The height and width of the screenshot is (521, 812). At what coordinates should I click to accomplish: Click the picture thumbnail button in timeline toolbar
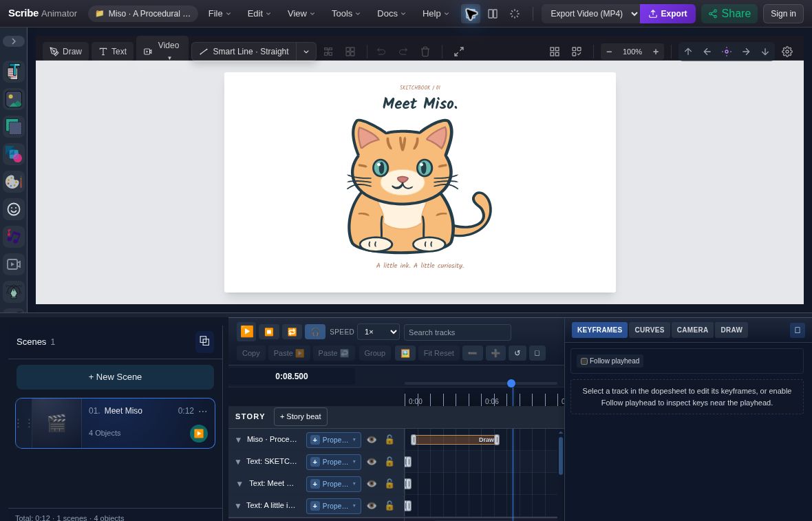pos(405,353)
